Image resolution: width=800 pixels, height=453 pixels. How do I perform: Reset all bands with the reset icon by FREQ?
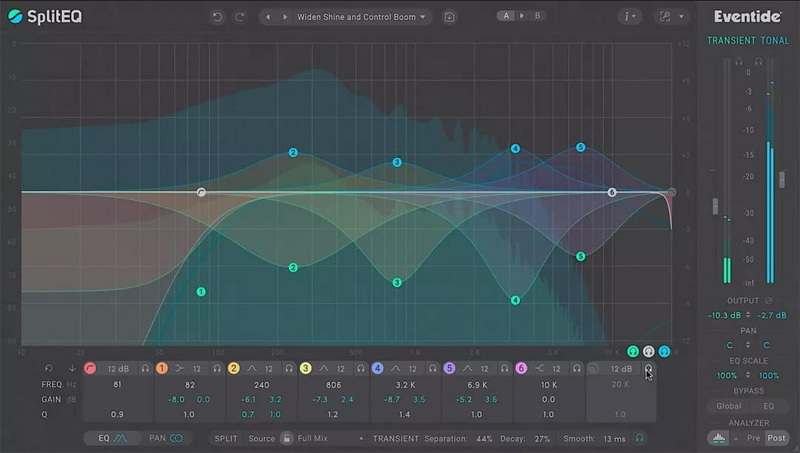[48, 368]
